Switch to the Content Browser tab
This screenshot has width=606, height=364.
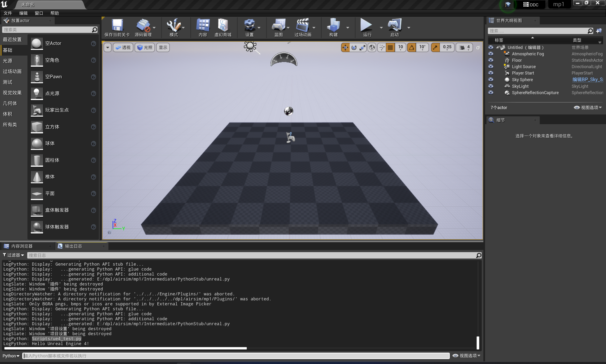[x=22, y=246]
